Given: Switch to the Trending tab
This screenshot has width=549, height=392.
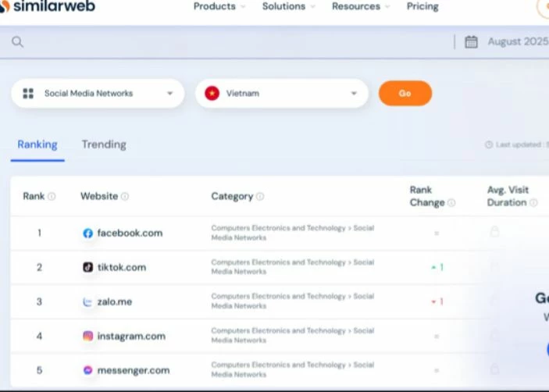Looking at the screenshot, I should [x=104, y=144].
